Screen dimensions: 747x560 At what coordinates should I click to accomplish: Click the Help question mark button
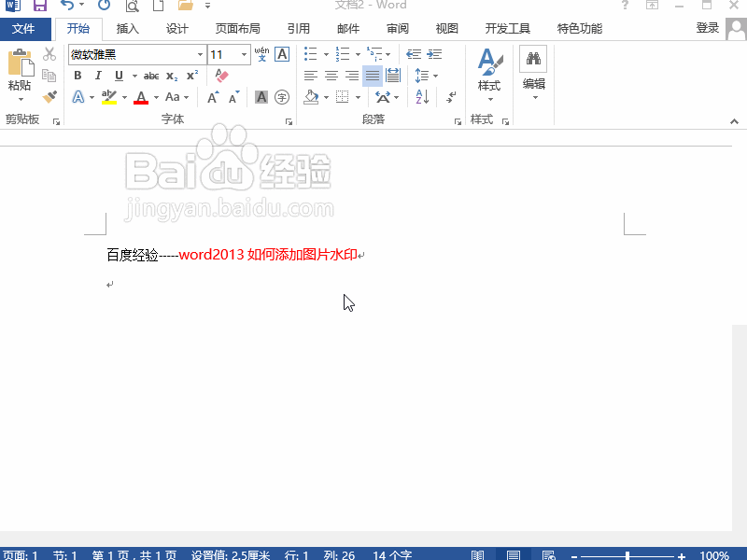point(625,6)
